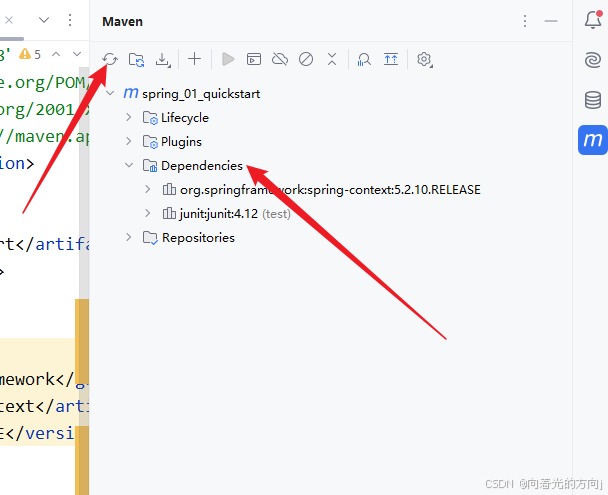Image resolution: width=608 pixels, height=495 pixels.
Task: Select Maven tool window sidebar button
Action: coord(592,140)
